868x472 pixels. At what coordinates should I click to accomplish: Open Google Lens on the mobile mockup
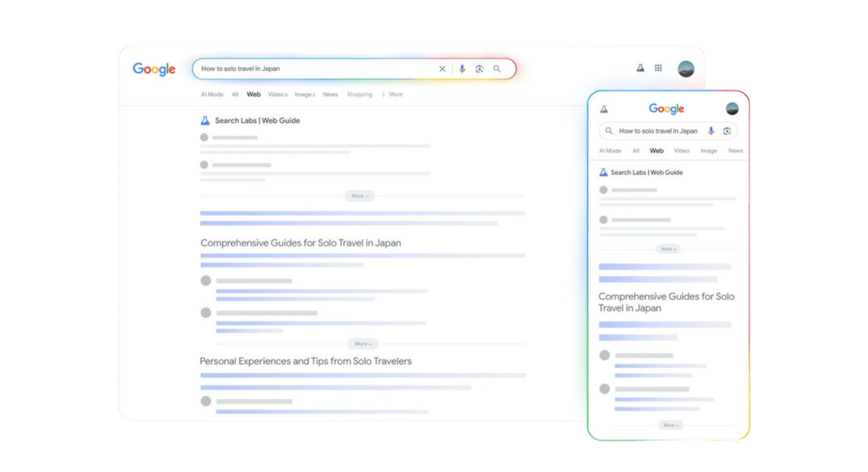(727, 131)
